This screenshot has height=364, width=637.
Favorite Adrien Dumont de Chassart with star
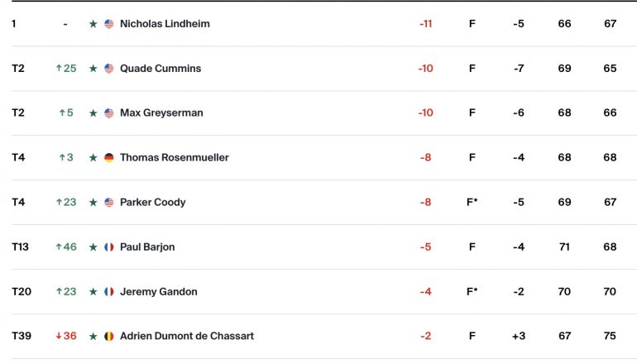click(93, 337)
